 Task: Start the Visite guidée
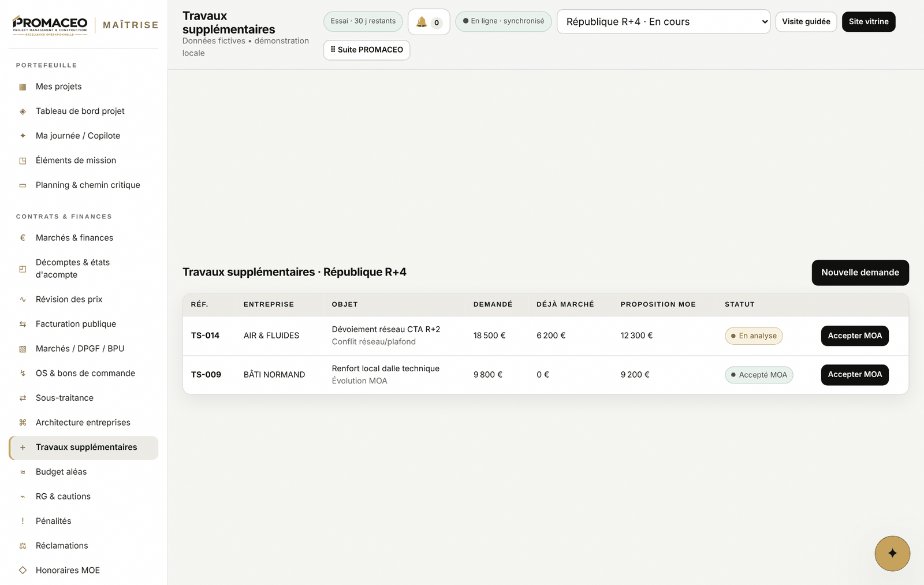click(806, 22)
